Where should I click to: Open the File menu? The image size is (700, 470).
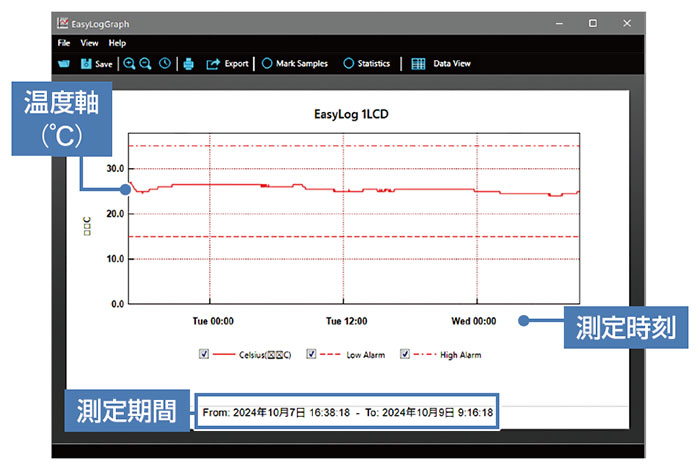pyautogui.click(x=64, y=43)
